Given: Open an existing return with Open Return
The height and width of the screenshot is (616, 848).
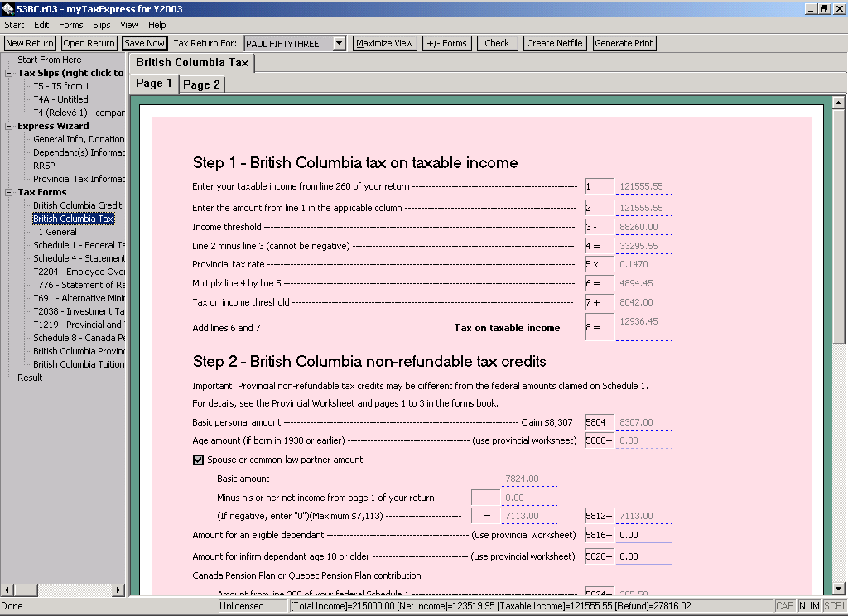Looking at the screenshot, I should (x=89, y=43).
